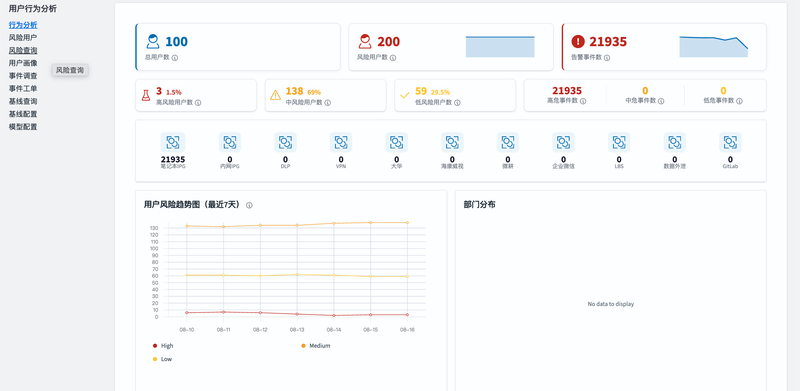The image size is (800, 391).
Task: Click the checkmark icon for 低风险用户数
Action: click(405, 95)
